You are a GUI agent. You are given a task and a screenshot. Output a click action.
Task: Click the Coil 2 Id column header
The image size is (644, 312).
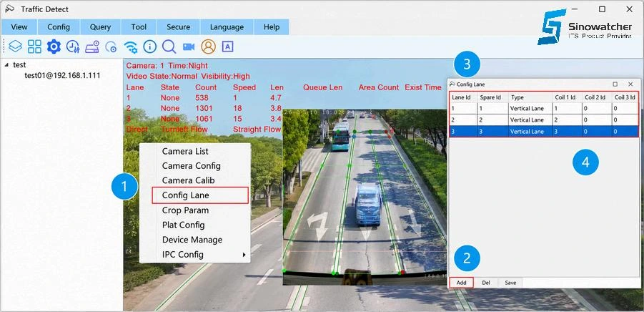pos(596,97)
